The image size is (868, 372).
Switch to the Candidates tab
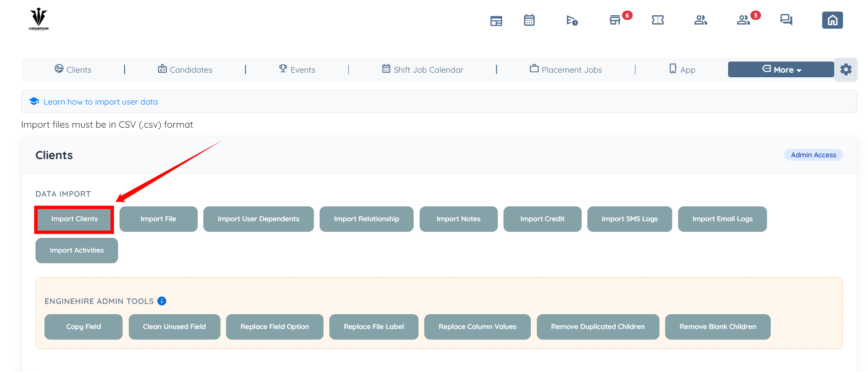tap(185, 69)
